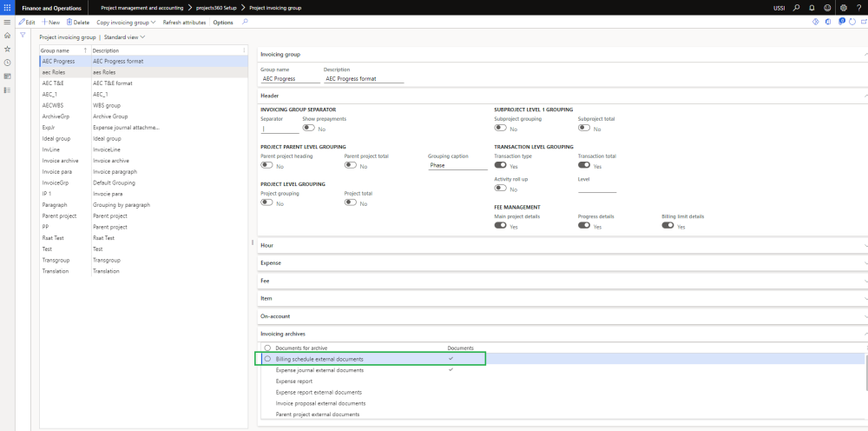Click the Refresh attributes menu item
Screen dimensions: 868x431
[x=184, y=22]
